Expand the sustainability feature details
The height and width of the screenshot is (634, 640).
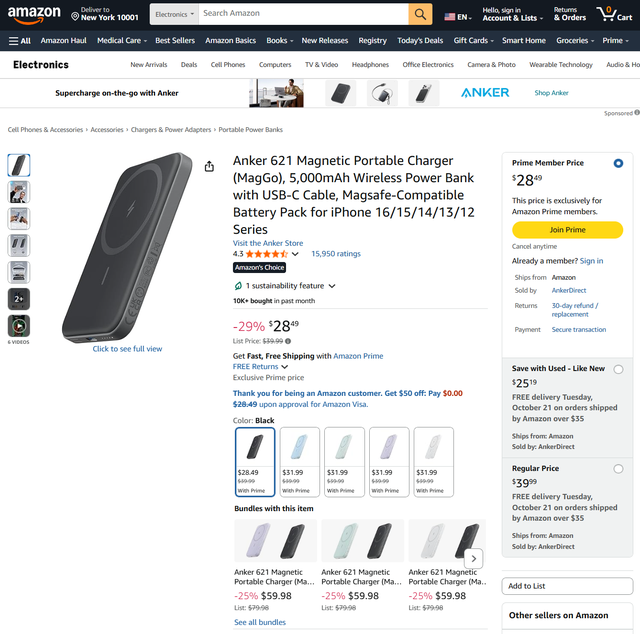tap(332, 286)
